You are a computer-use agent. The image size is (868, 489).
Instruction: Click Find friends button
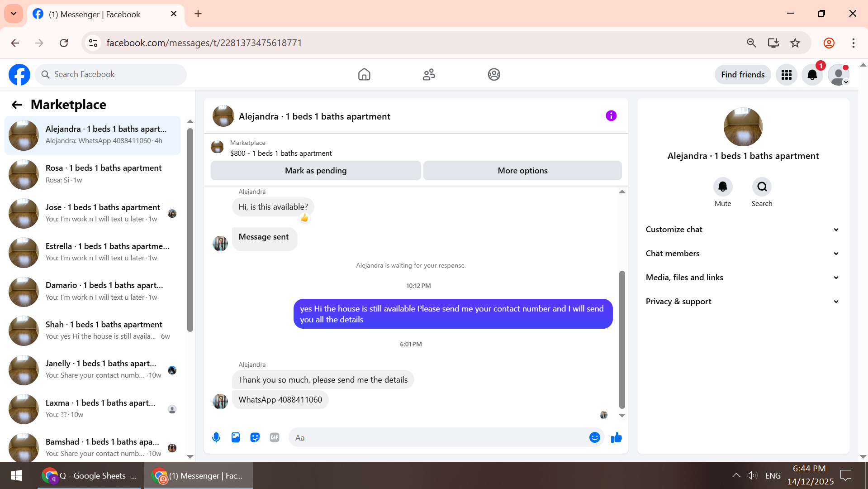coord(743,75)
